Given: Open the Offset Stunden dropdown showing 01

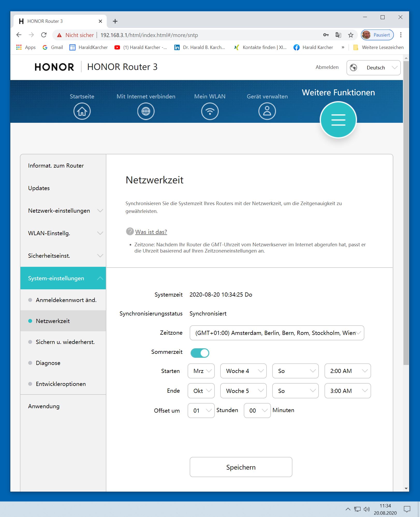Looking at the screenshot, I should coord(201,410).
